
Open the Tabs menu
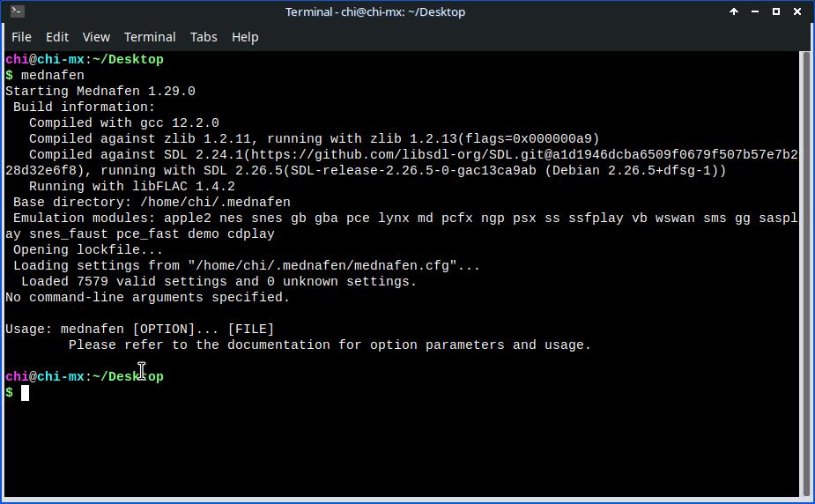coord(204,37)
